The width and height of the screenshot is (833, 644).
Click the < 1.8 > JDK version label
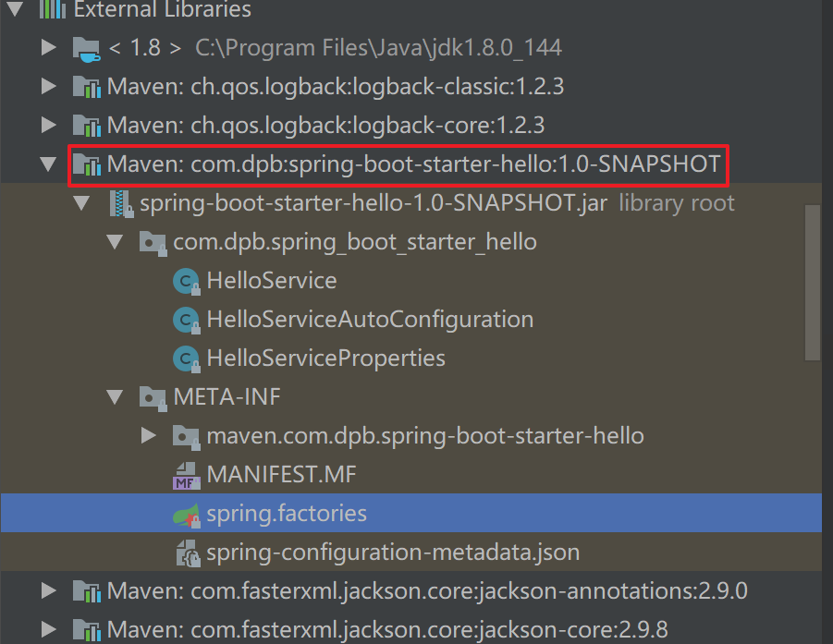pos(145,48)
